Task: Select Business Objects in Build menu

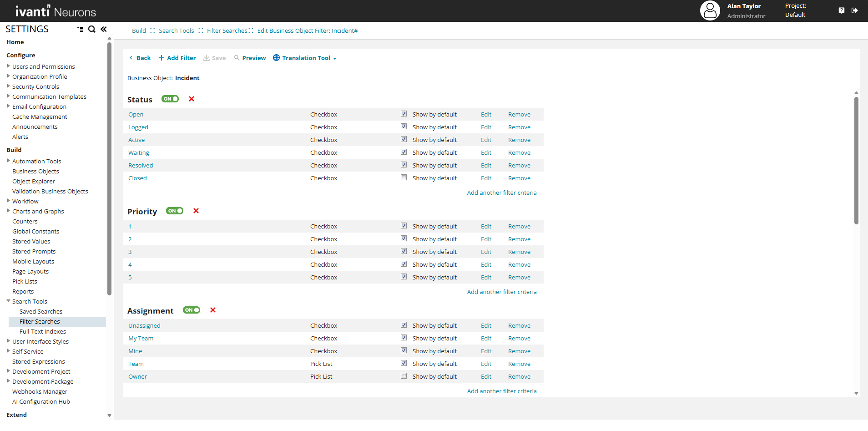Action: pyautogui.click(x=35, y=172)
